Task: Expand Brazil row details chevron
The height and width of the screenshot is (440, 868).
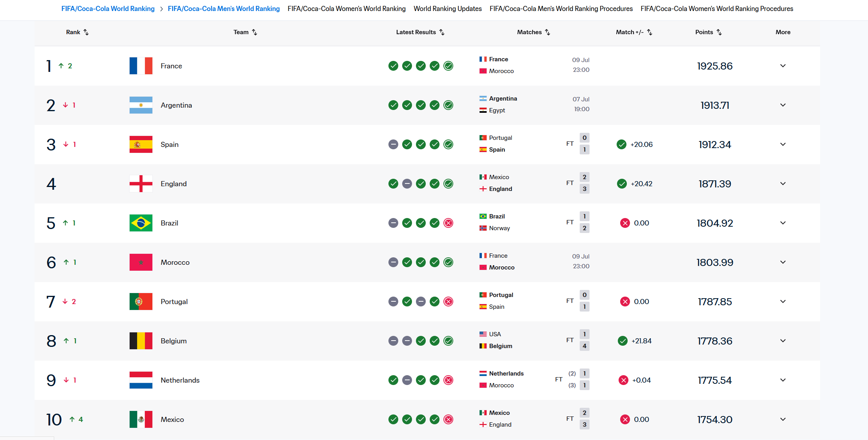Action: point(783,223)
